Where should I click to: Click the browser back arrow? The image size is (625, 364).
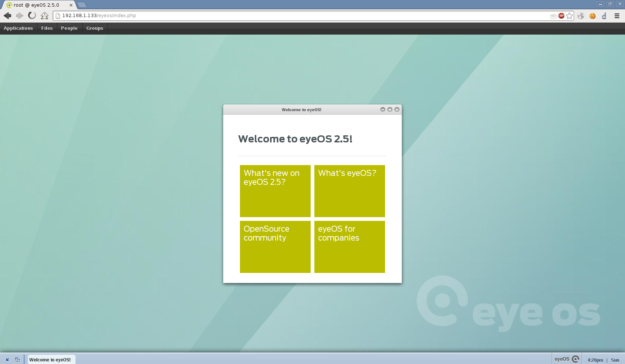pyautogui.click(x=7, y=16)
